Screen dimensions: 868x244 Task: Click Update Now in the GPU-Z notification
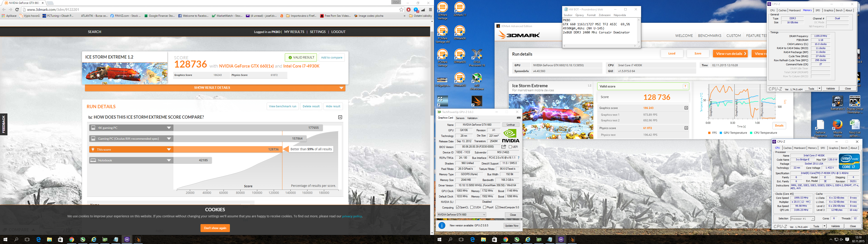pyautogui.click(x=512, y=226)
